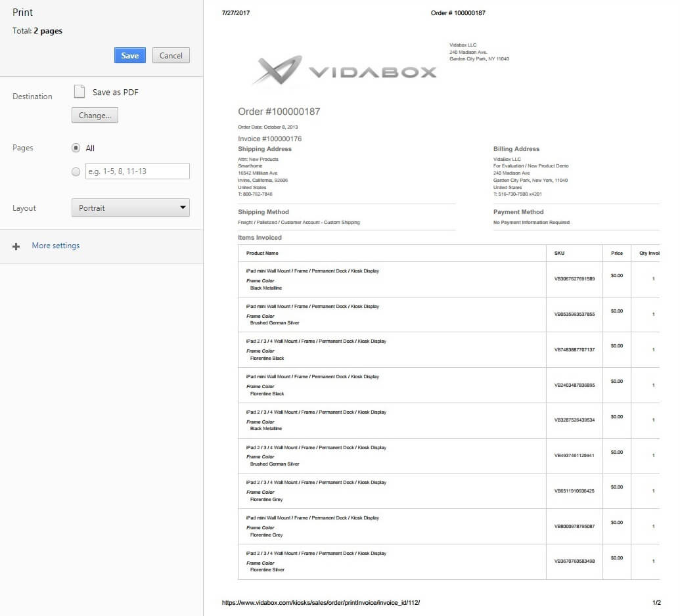This screenshot has height=616, width=680.
Task: Click the 7/27/2017 date in header
Action: [235, 13]
